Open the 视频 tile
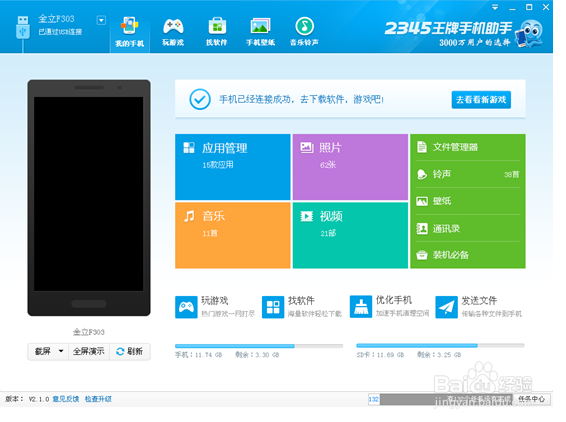The height and width of the screenshot is (422, 566). tap(350, 235)
